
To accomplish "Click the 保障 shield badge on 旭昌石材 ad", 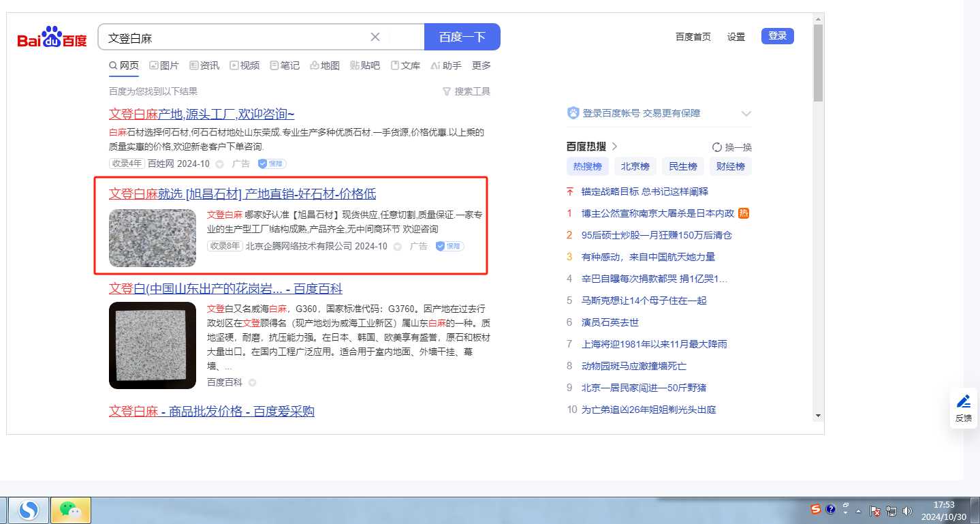I will [449, 246].
